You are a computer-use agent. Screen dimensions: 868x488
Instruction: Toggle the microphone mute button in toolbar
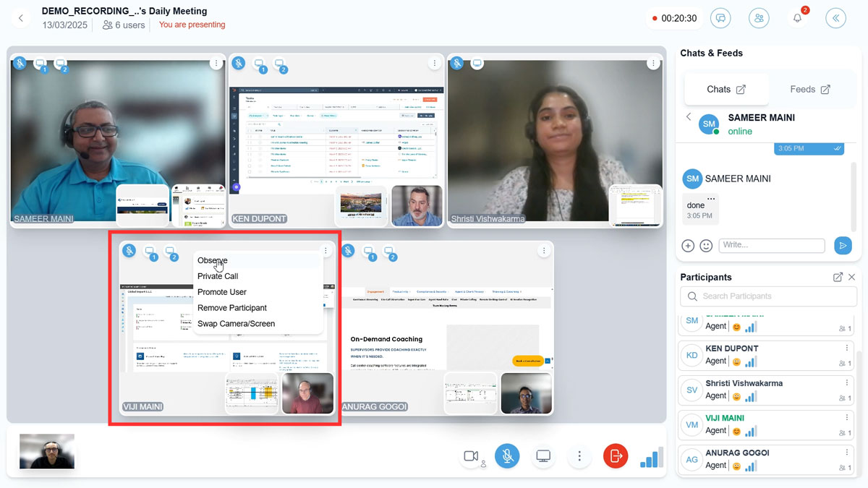tap(507, 455)
